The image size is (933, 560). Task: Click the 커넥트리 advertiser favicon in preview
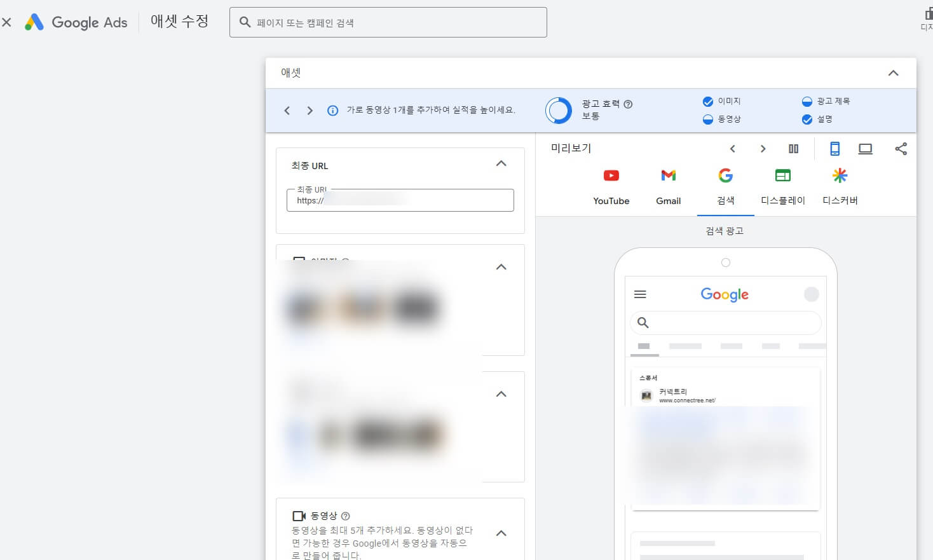pos(646,395)
